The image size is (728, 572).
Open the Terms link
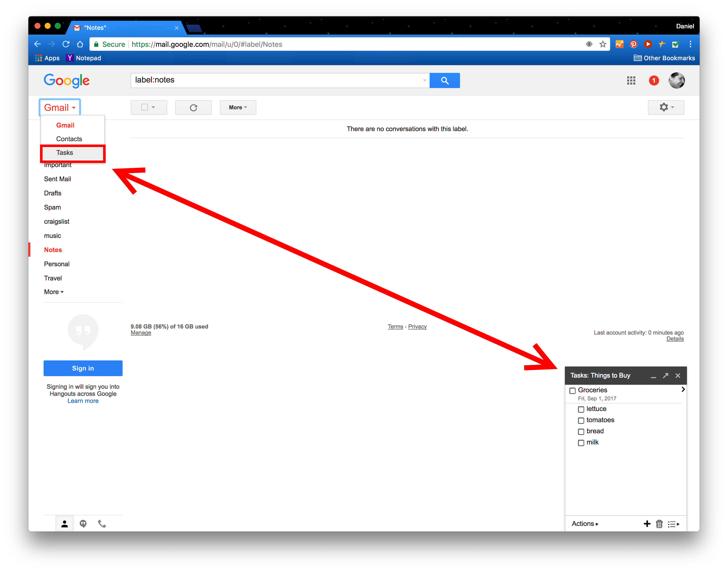click(395, 326)
